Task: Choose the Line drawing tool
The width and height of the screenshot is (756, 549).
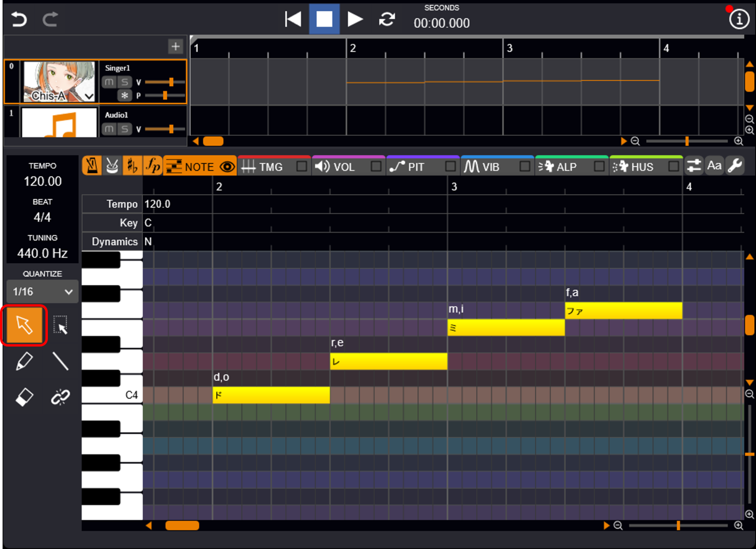Action: (60, 361)
